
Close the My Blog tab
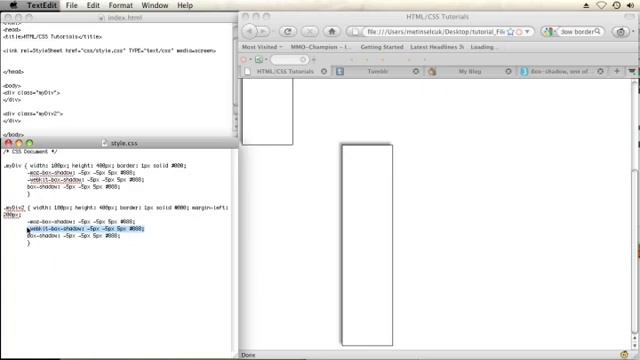[x=508, y=71]
